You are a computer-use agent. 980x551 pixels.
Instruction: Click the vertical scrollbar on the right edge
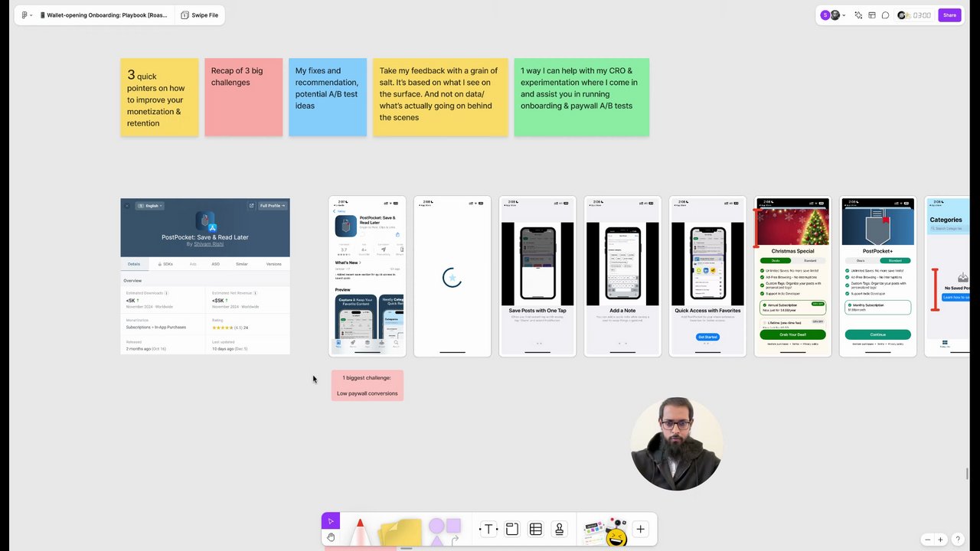click(x=967, y=474)
